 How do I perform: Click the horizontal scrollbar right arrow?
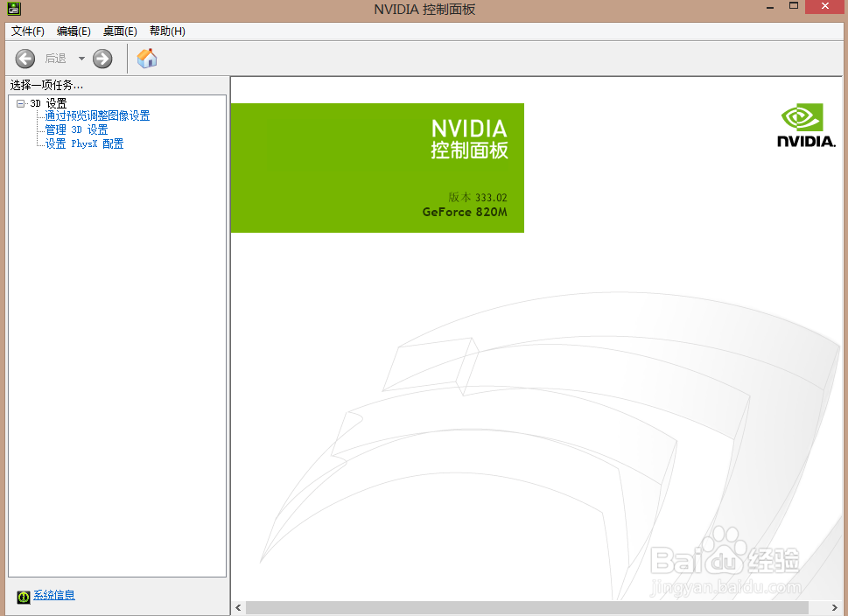point(835,608)
